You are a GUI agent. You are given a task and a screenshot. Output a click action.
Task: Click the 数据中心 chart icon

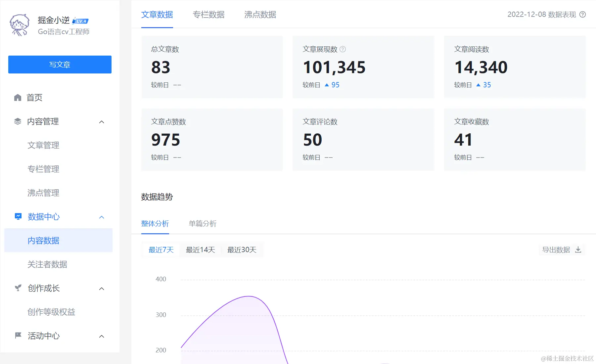tap(18, 216)
